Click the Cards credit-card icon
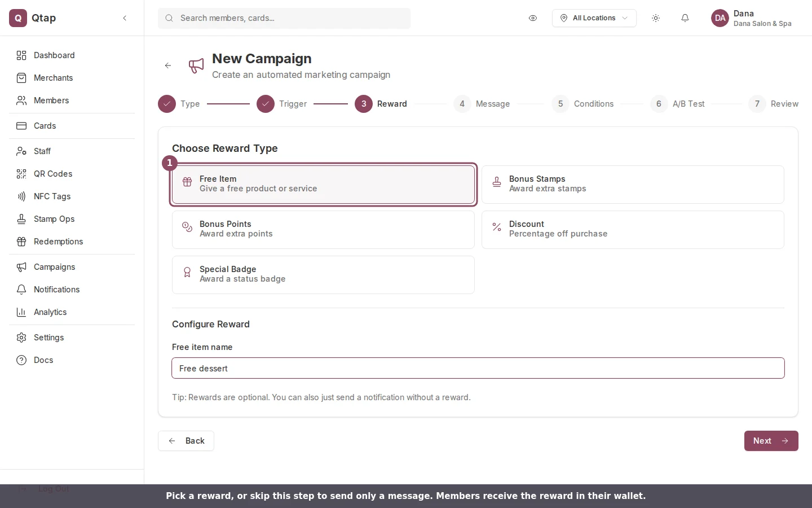The image size is (812, 508). coord(21,126)
